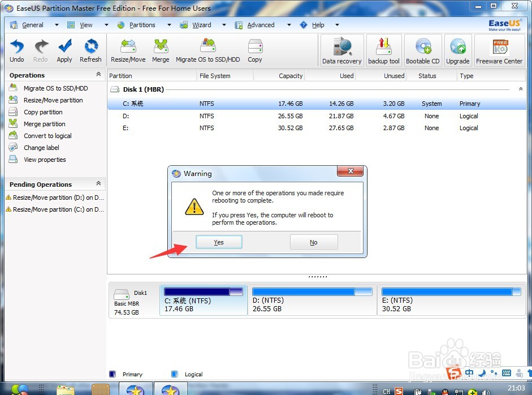Open the Upgrade option
Screen dimensions: 532x395
[x=458, y=50]
